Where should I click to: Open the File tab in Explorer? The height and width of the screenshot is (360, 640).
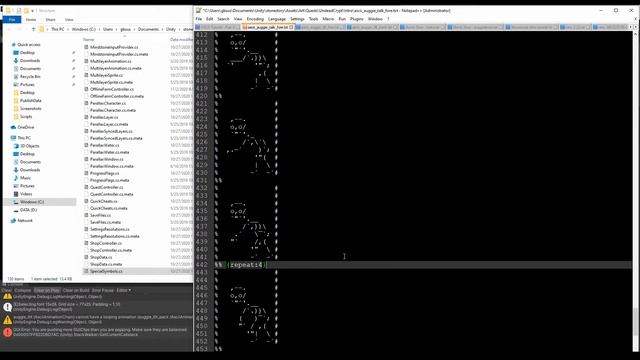pyautogui.click(x=12, y=20)
